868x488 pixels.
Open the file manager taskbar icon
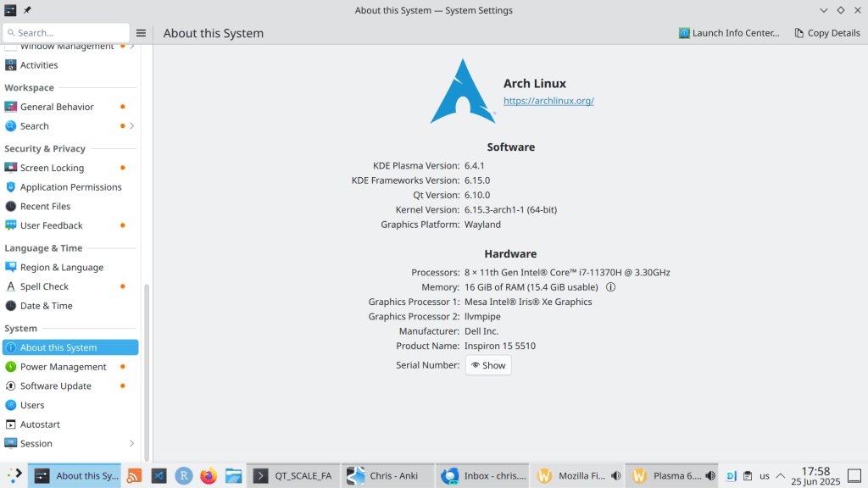point(233,476)
